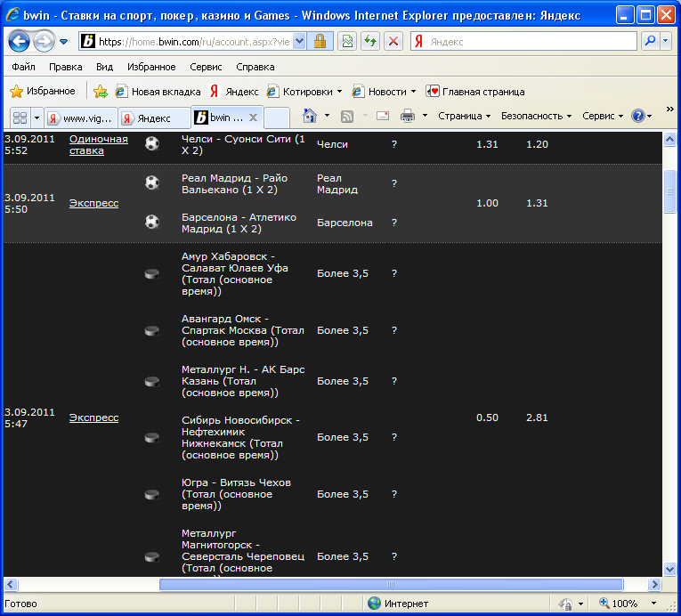Viewport: 681px width, 616px height.
Task: Click the add to favorites bar icon
Action: [101, 91]
